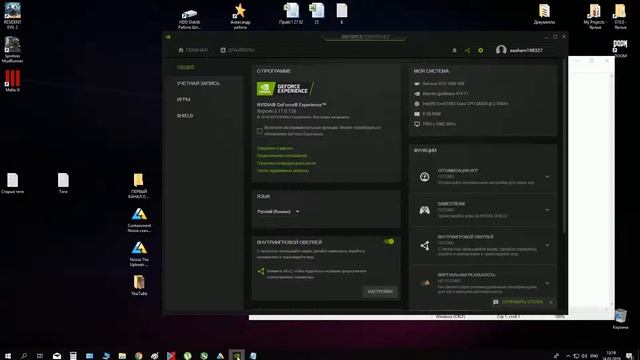
Task: Open the HDD Distrib desktop shortcut
Action: [x=189, y=19]
